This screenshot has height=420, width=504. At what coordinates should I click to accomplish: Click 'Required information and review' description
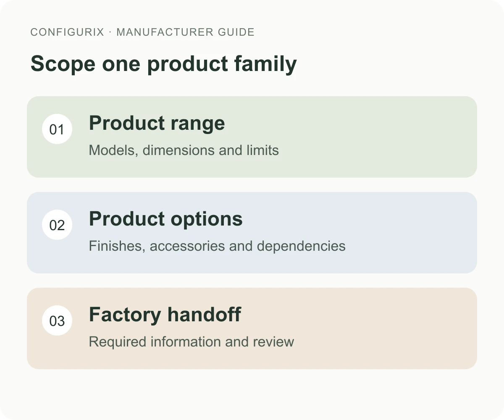(192, 342)
